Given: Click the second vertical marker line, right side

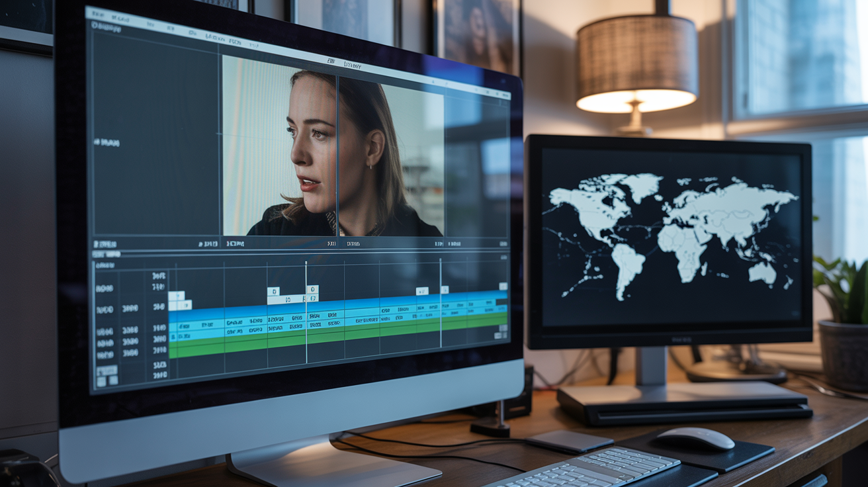Looking at the screenshot, I should [440, 303].
